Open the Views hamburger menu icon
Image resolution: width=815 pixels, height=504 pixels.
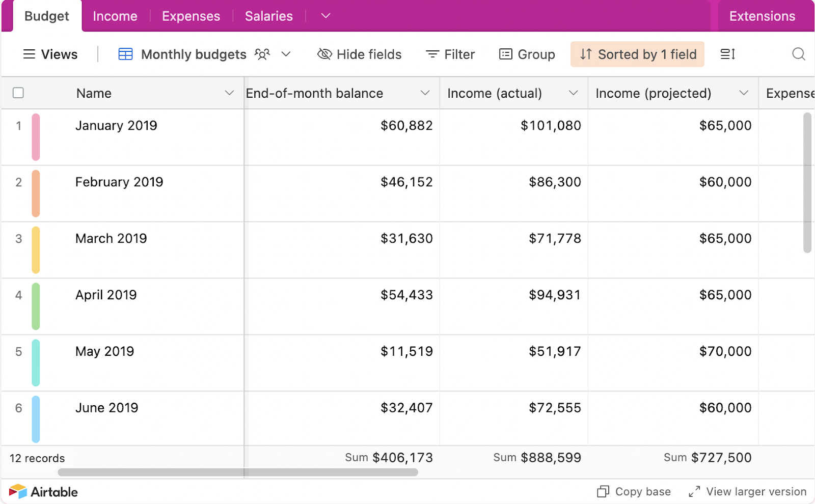coord(29,54)
